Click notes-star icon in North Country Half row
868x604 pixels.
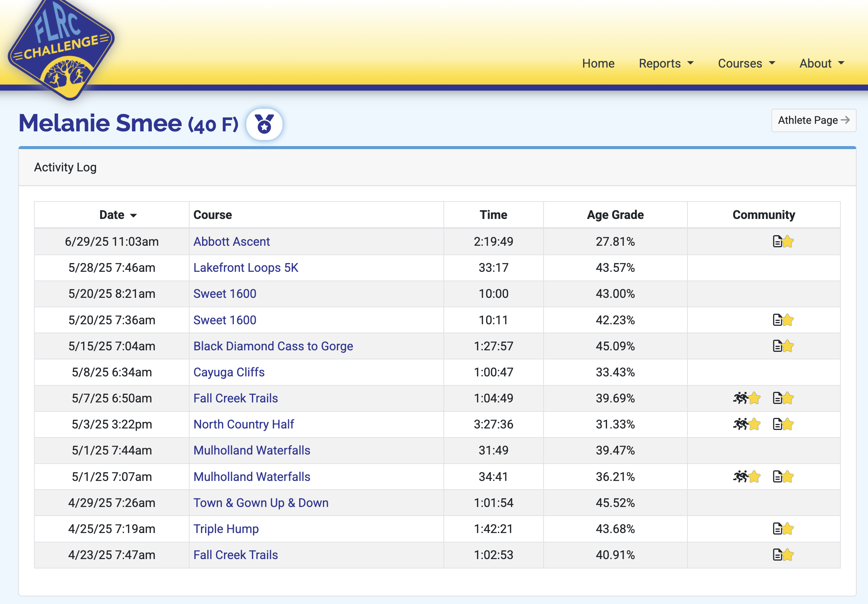[783, 424]
